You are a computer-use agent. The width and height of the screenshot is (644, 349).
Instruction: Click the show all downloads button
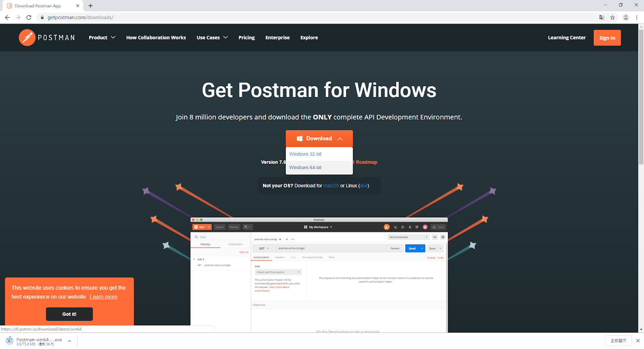tap(618, 341)
